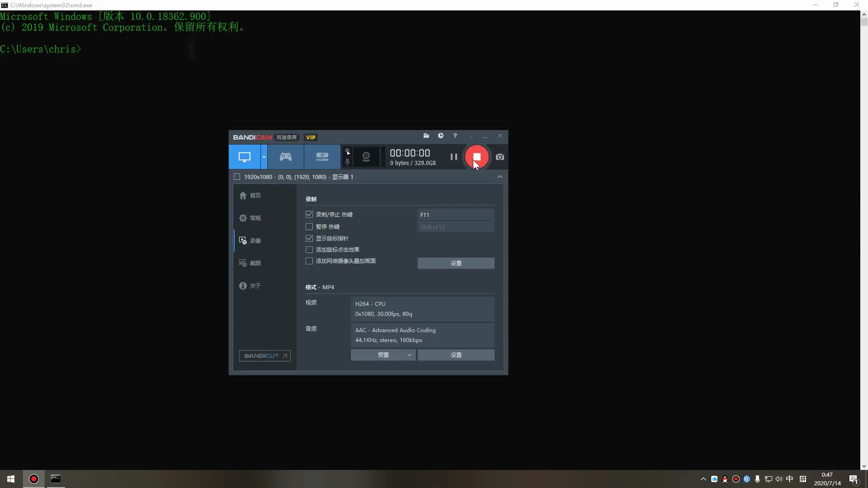Open the Windows Start menu
Screen dimensions: 868x488
11,479
